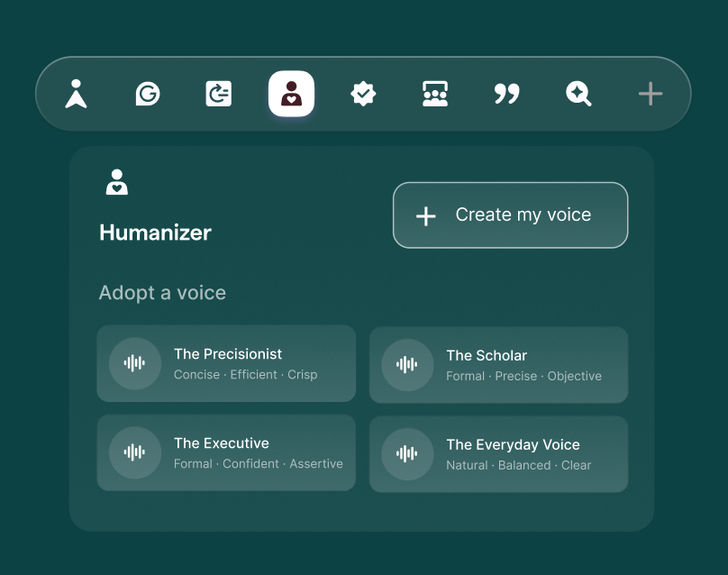Select The Everyday Voice option
The height and width of the screenshot is (575, 728).
(498, 453)
